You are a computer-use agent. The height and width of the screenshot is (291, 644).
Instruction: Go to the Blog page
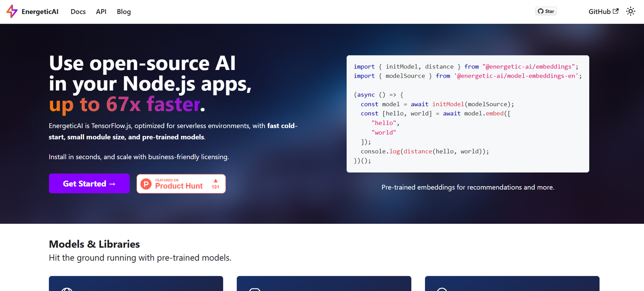124,12
